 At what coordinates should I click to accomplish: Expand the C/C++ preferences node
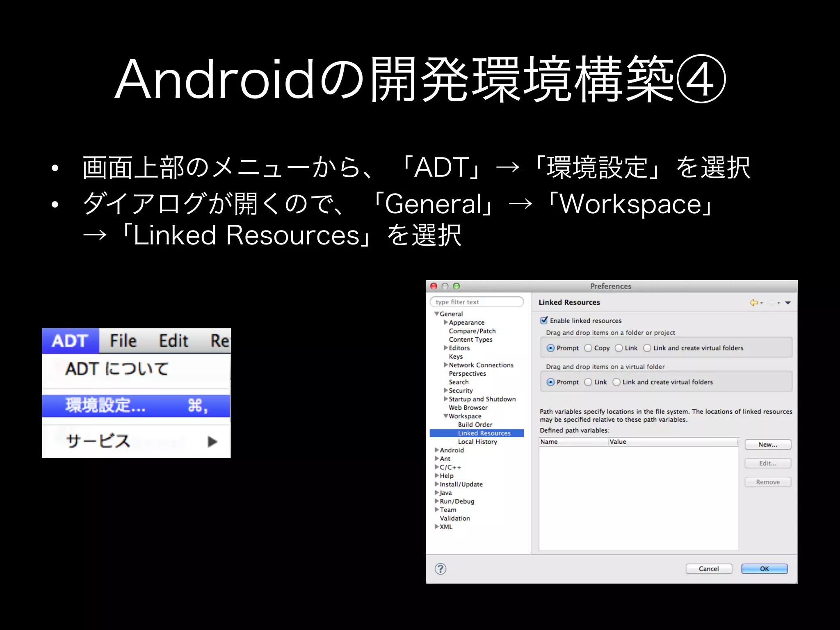(x=437, y=467)
